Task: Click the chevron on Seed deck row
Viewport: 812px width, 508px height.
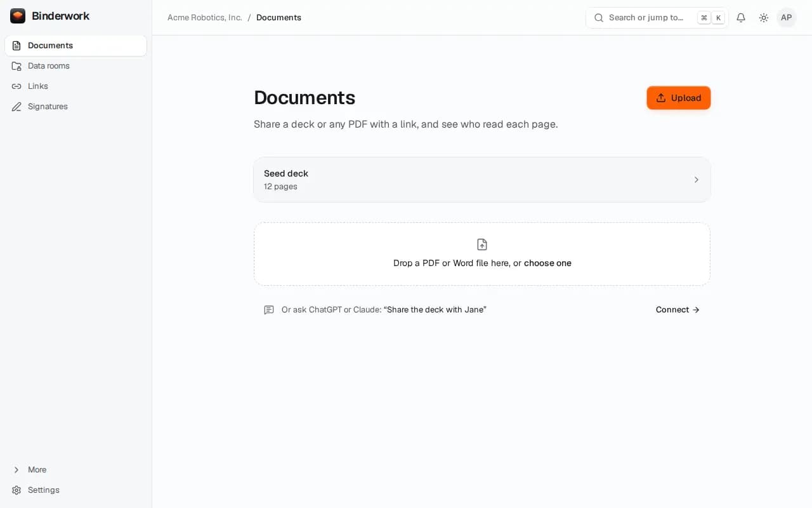Action: (696, 180)
